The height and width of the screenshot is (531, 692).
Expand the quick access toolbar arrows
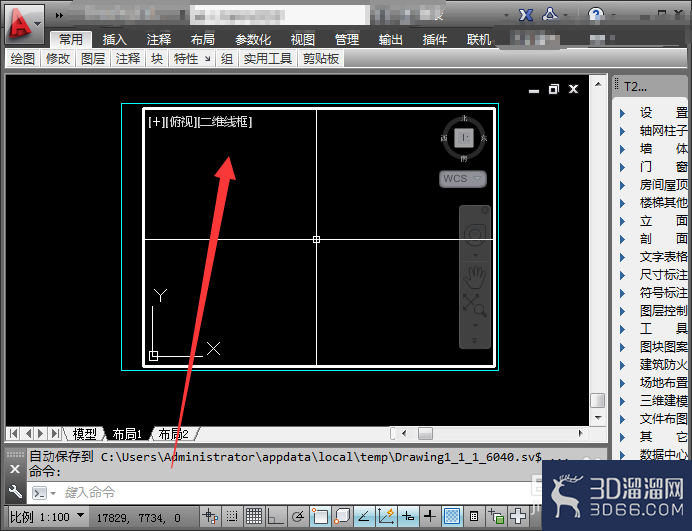[59, 15]
